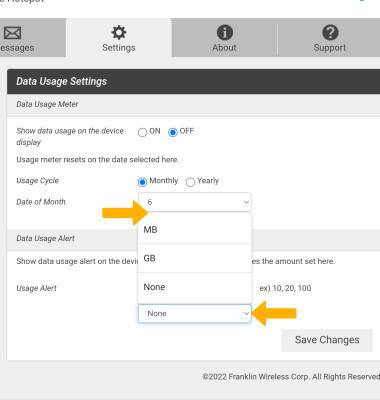Click the Messages envelope icon

(12, 33)
